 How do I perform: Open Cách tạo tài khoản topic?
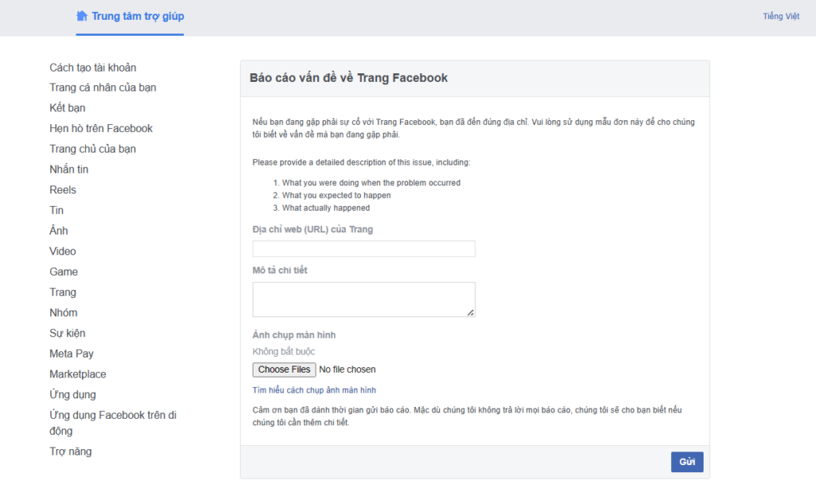click(x=92, y=68)
